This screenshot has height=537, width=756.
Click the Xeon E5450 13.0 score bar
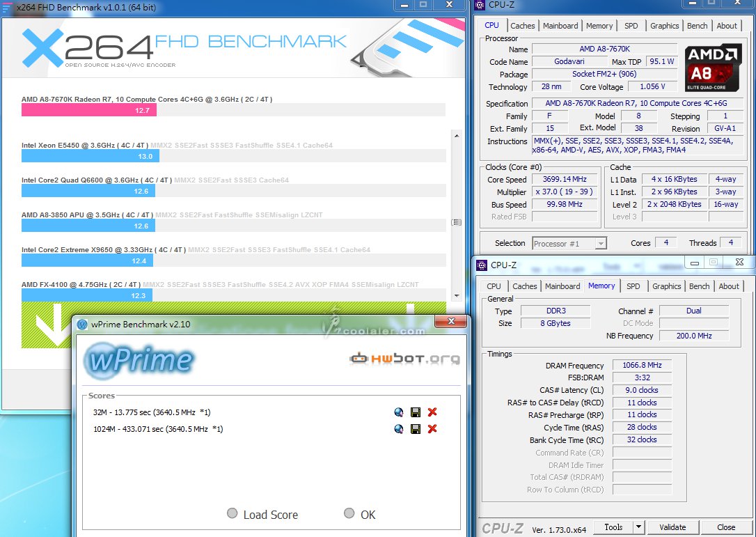tap(90, 156)
